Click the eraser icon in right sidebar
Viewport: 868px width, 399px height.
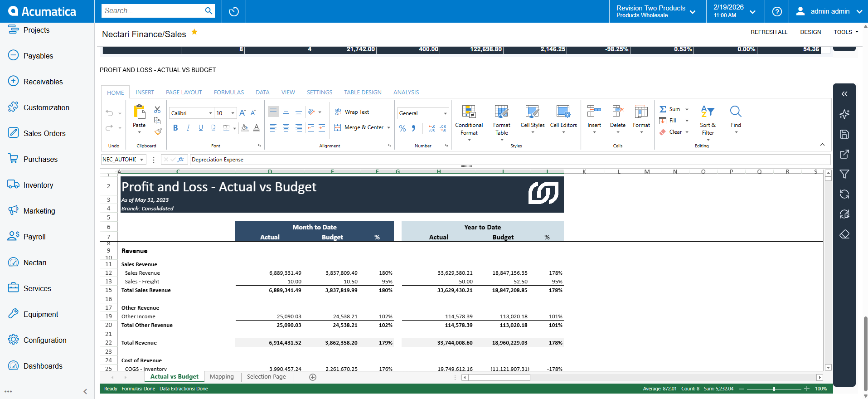[844, 234]
